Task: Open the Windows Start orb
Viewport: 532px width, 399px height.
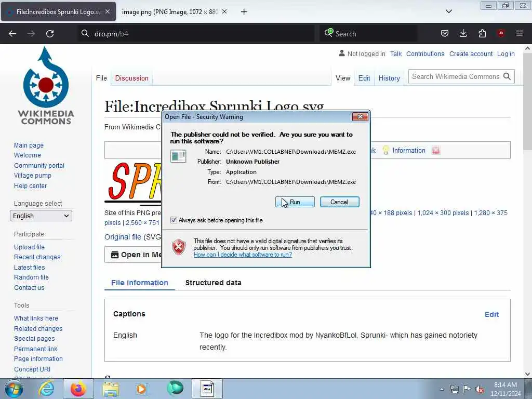Action: (14, 389)
